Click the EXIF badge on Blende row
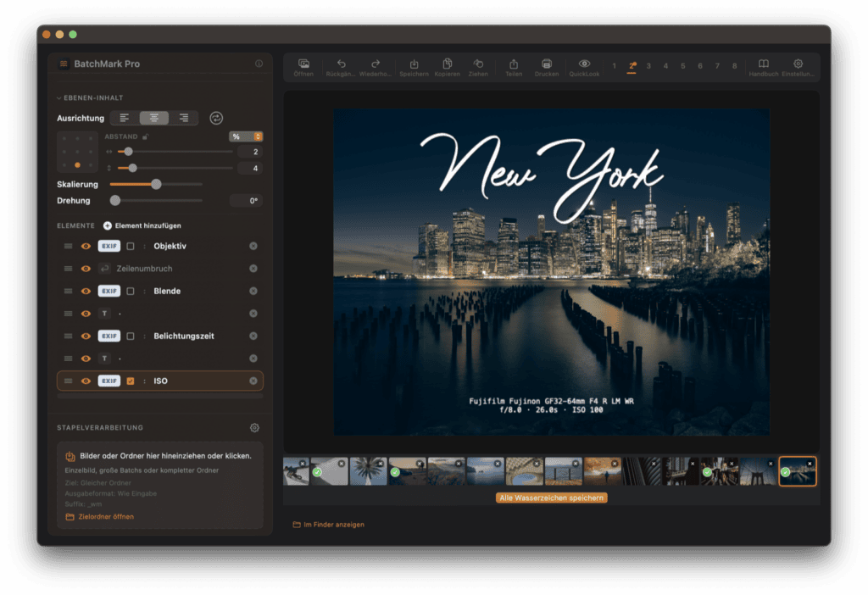The image size is (868, 595). point(109,291)
